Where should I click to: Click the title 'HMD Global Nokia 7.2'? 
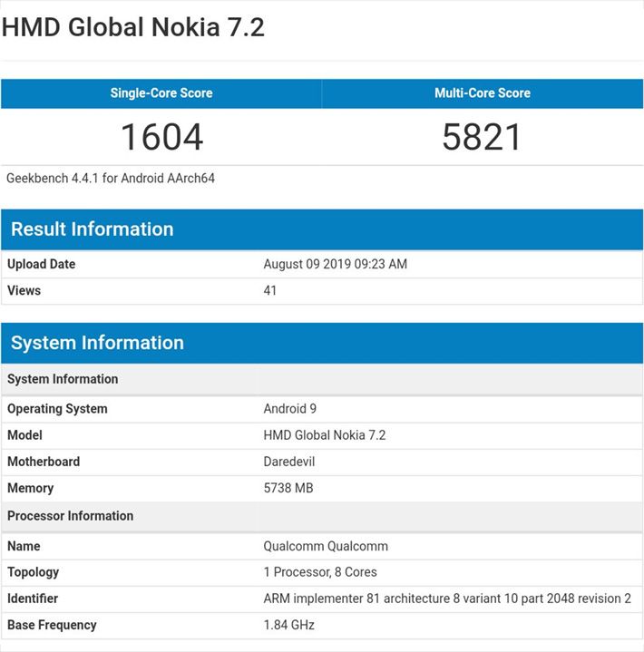pyautogui.click(x=133, y=27)
